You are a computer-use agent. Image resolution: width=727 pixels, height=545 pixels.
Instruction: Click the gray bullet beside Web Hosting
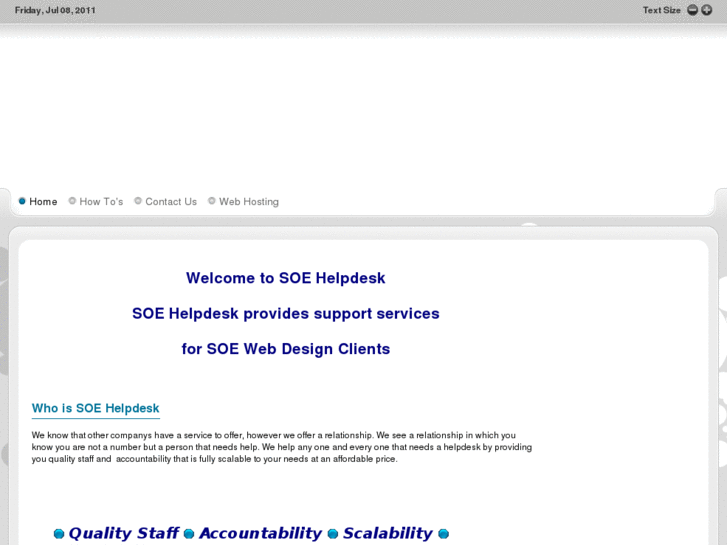point(211,201)
